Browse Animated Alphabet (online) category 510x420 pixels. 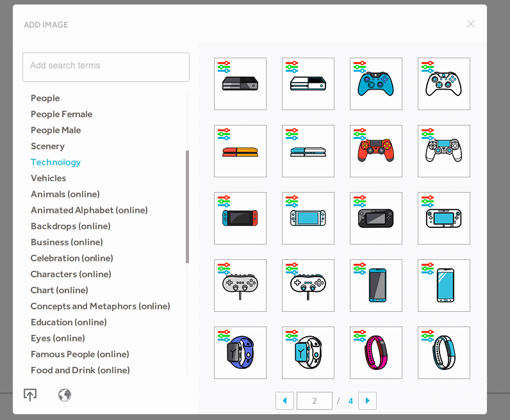click(x=89, y=210)
